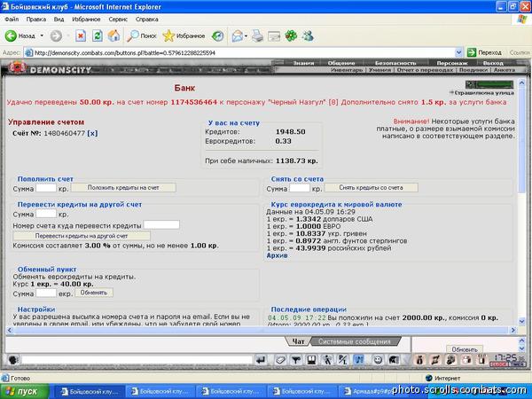Click the Forward arrow in IE toolbar

tap(56, 35)
